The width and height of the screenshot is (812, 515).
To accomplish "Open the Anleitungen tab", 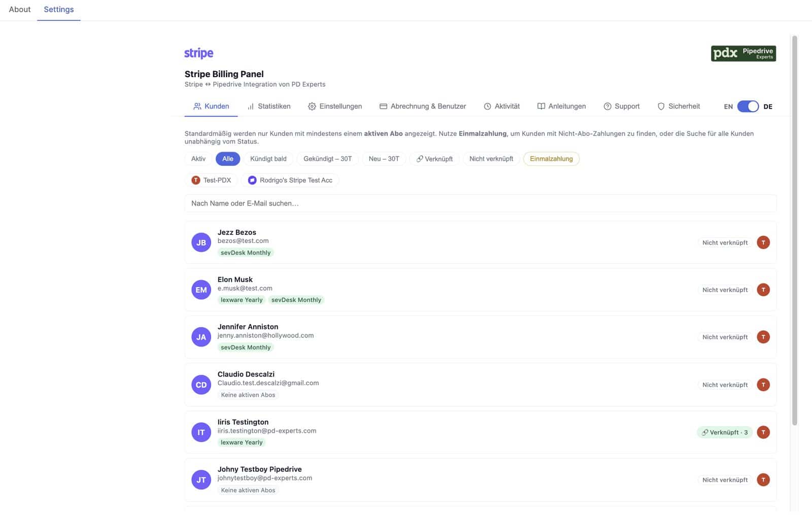I will (561, 106).
